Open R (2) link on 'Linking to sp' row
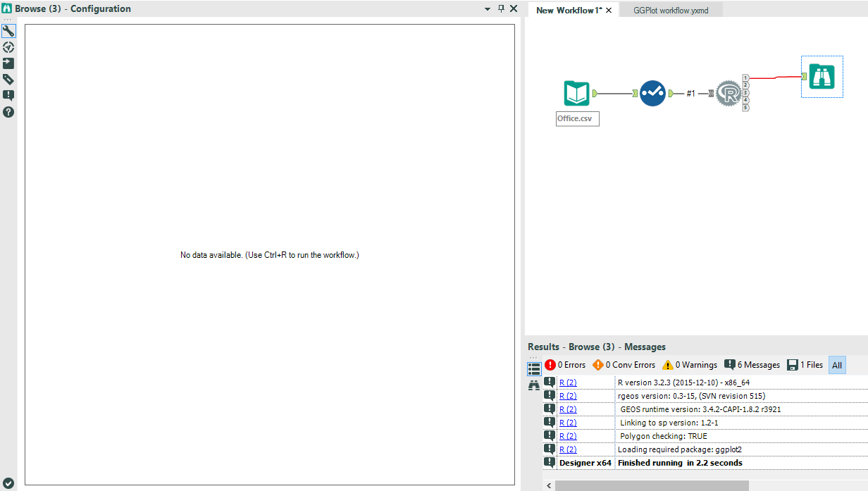 coord(568,423)
